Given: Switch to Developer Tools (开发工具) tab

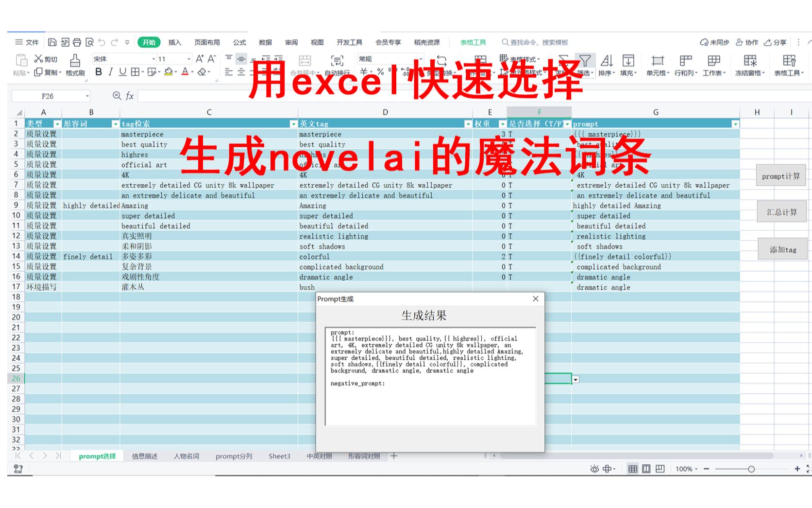Looking at the screenshot, I should [350, 42].
